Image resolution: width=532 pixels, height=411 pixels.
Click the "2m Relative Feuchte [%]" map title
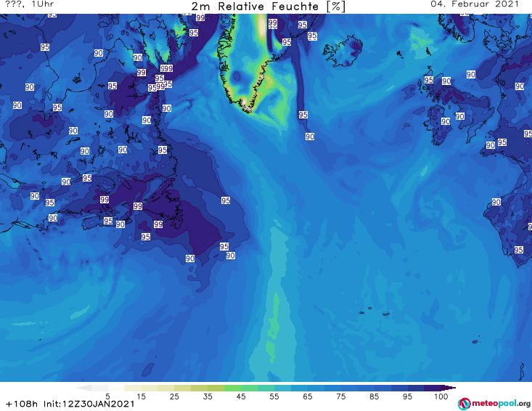click(x=269, y=7)
